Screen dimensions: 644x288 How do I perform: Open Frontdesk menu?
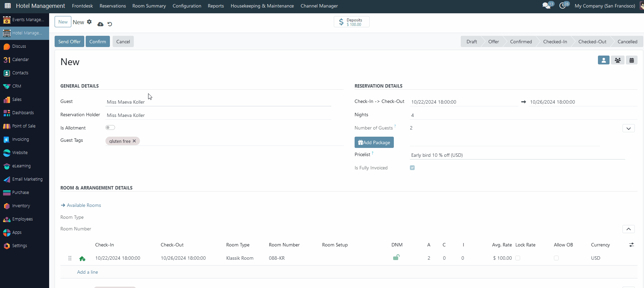tap(83, 6)
